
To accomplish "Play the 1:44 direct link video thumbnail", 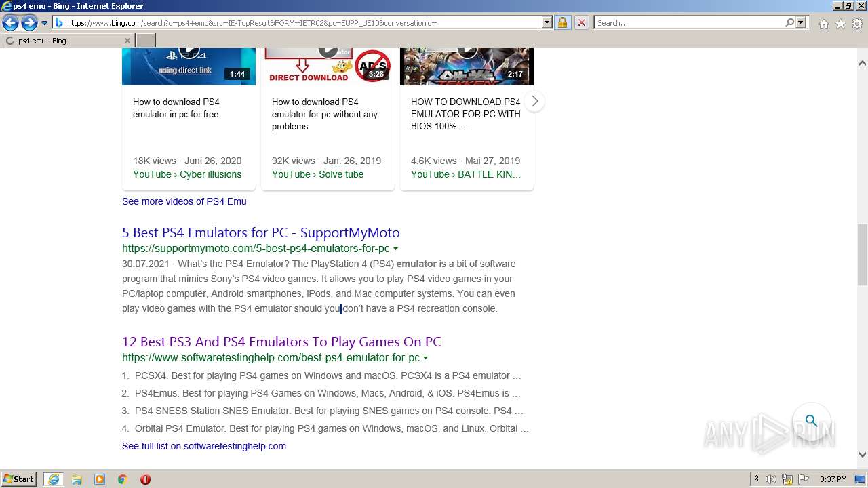I will [189, 66].
